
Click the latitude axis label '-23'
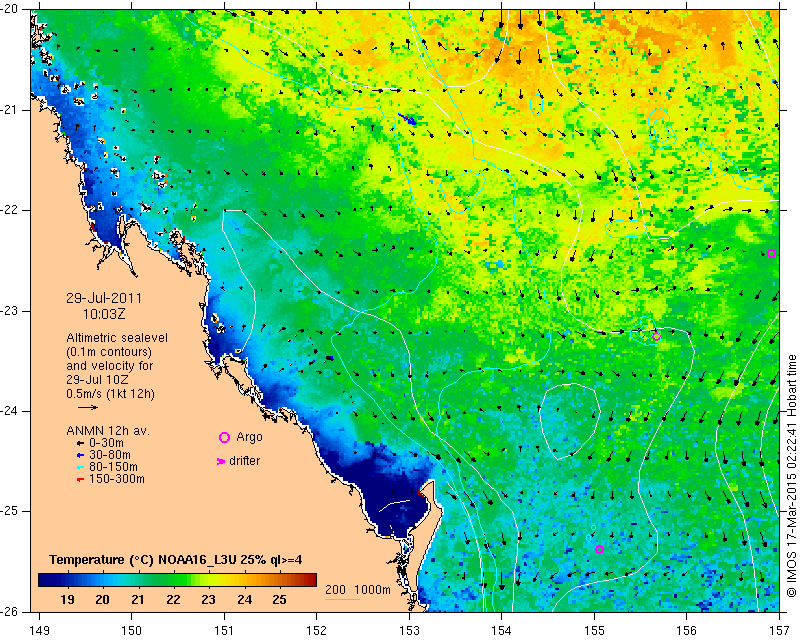click(10, 311)
